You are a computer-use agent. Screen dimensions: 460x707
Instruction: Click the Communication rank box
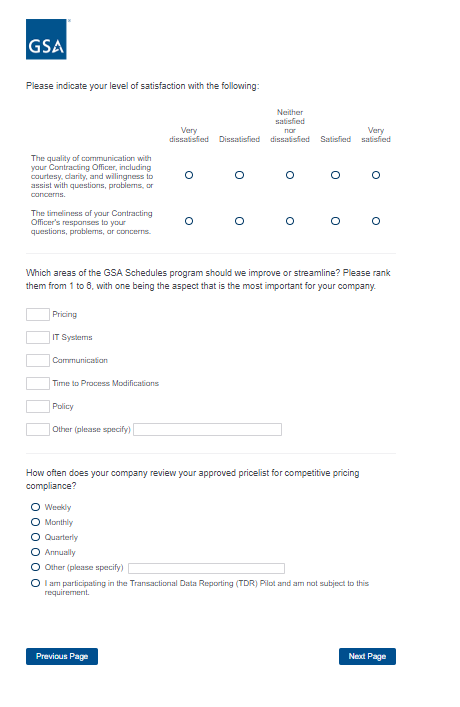click(x=37, y=360)
